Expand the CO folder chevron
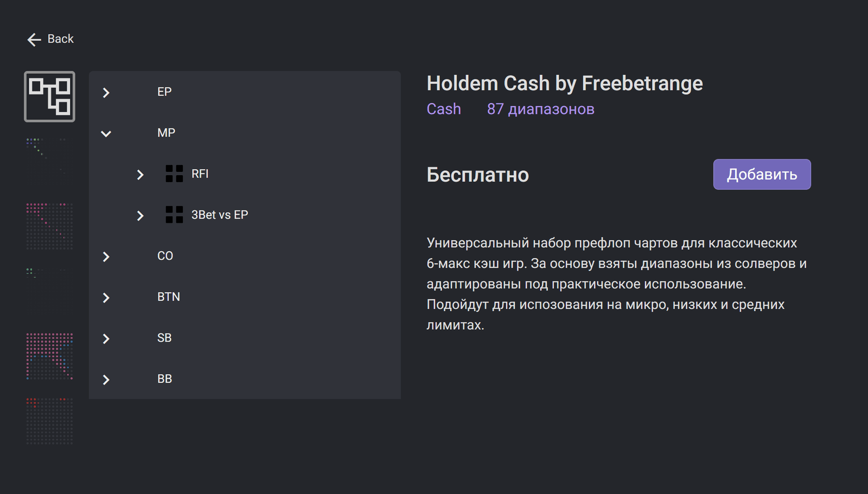 (x=106, y=256)
